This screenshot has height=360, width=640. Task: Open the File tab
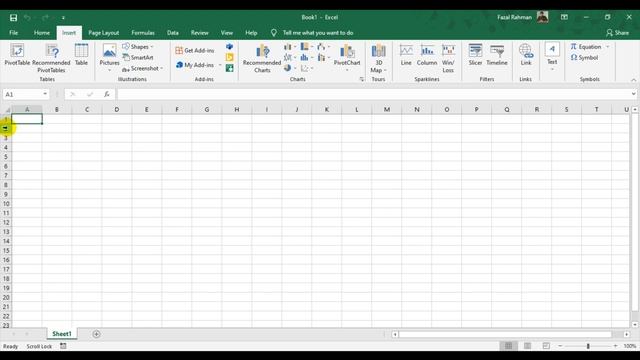click(x=13, y=33)
